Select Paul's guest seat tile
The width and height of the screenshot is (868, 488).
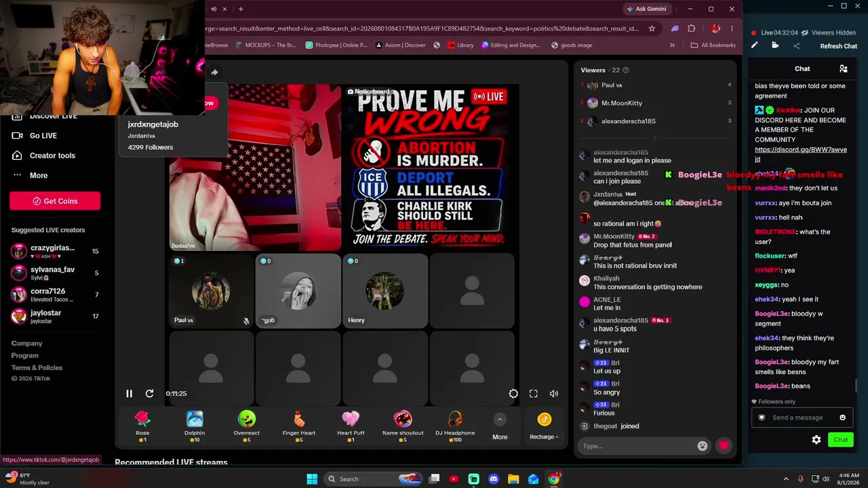click(212, 291)
